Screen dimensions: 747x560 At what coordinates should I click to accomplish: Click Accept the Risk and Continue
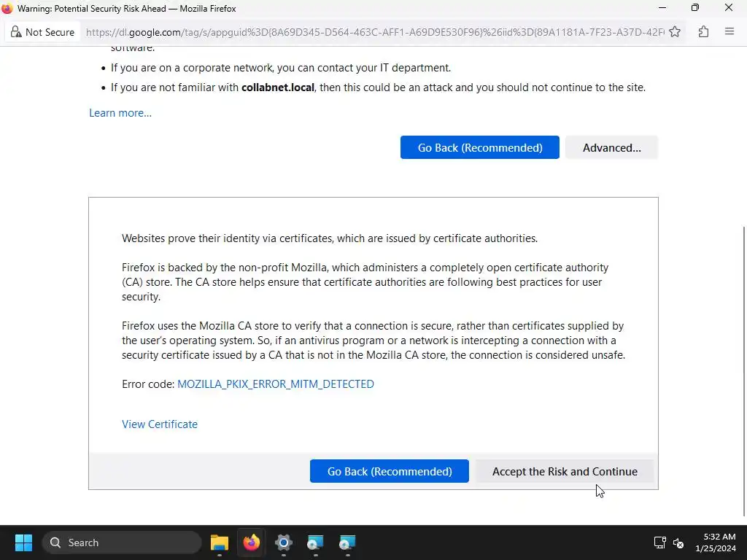pos(565,471)
